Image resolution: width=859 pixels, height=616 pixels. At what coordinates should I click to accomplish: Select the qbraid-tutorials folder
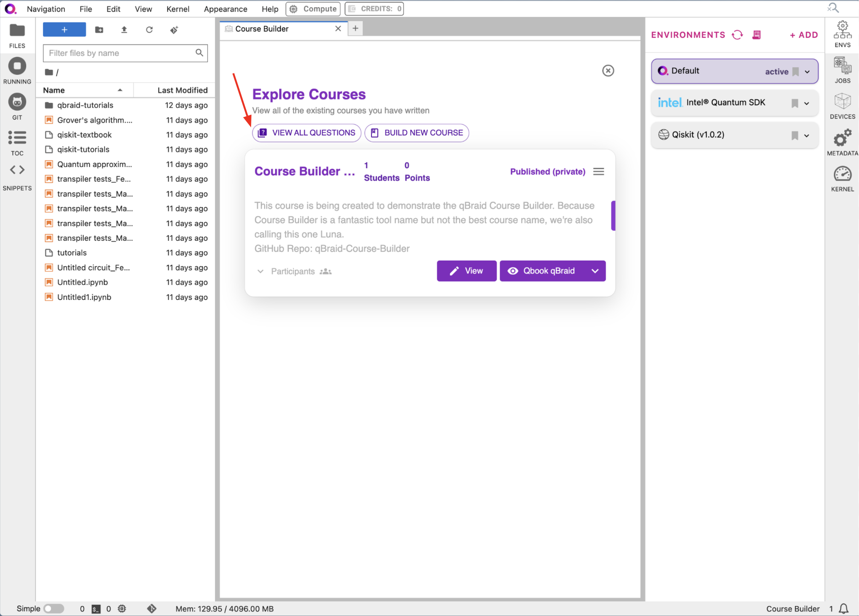[126, 105]
